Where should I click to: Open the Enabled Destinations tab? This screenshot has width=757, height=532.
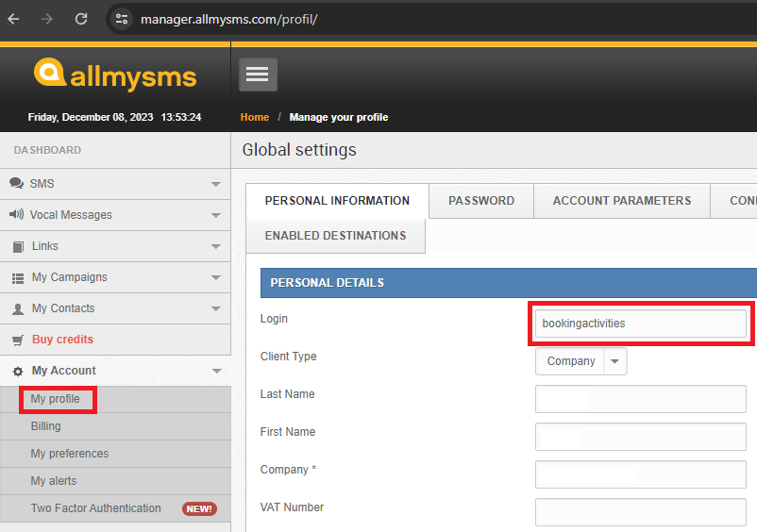click(335, 236)
